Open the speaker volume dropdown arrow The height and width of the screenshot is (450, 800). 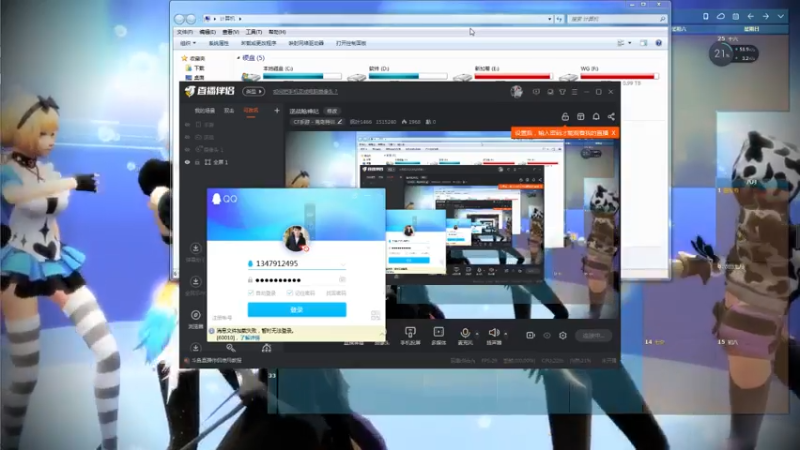[x=506, y=334]
